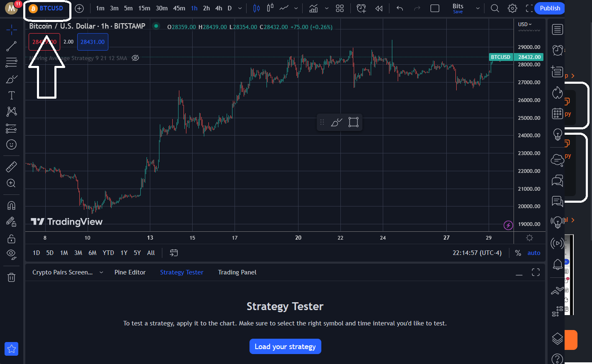Lock all drawing objects
The width and height of the screenshot is (592, 364).
tap(11, 238)
